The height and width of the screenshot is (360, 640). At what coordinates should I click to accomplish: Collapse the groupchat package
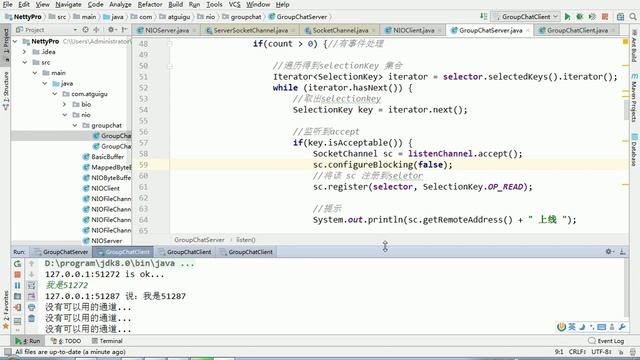[x=75, y=125]
